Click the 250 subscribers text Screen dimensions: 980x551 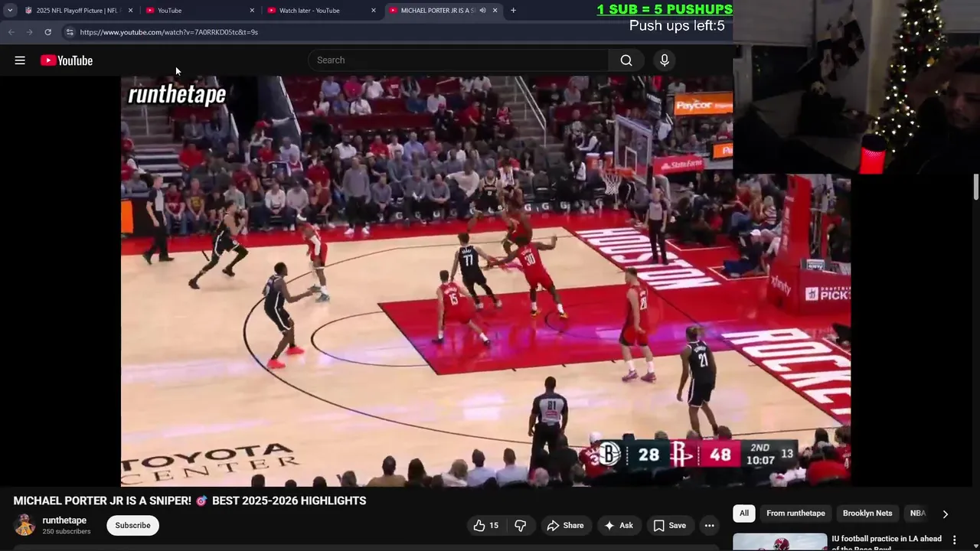(x=67, y=532)
